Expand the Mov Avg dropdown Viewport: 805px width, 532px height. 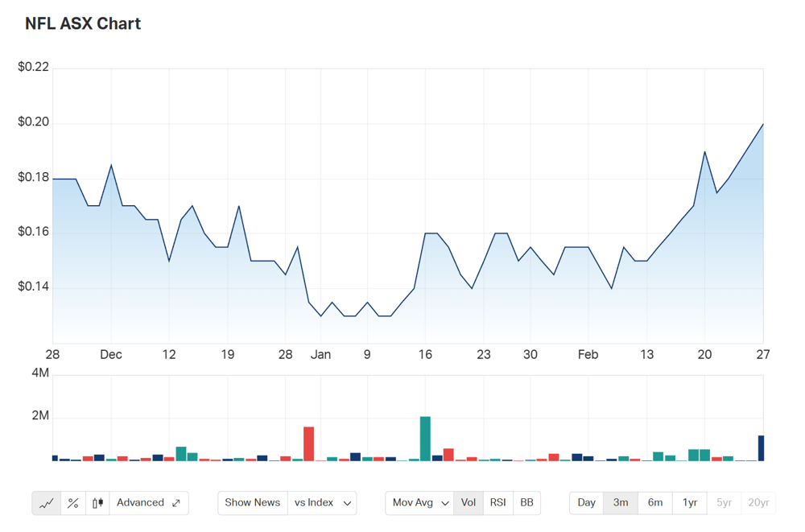420,502
